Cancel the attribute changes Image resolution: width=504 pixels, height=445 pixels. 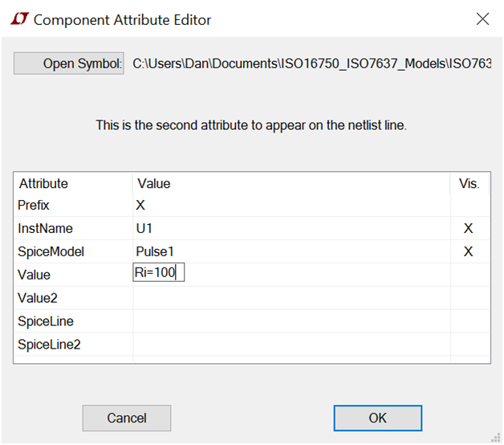(127, 418)
